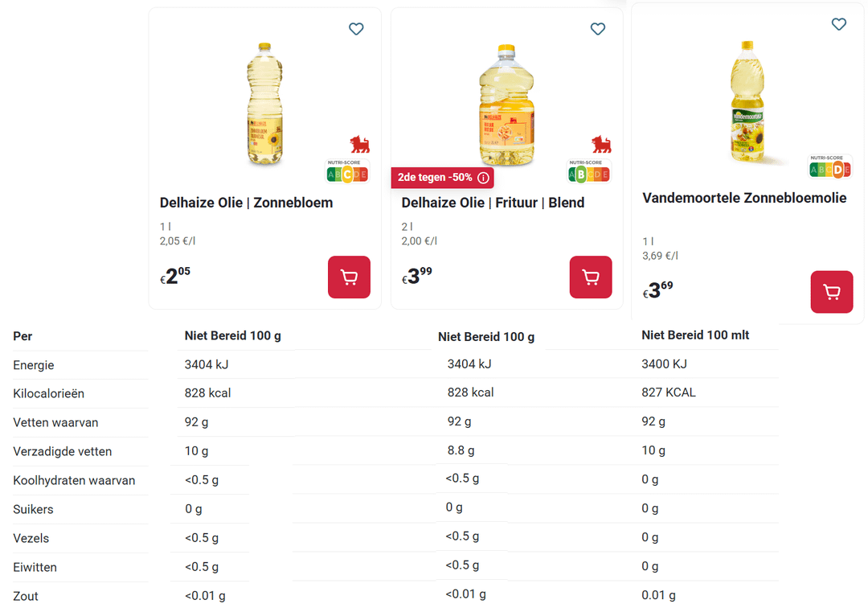Click Delhaize lion logo on Frituur Blend card

click(601, 145)
